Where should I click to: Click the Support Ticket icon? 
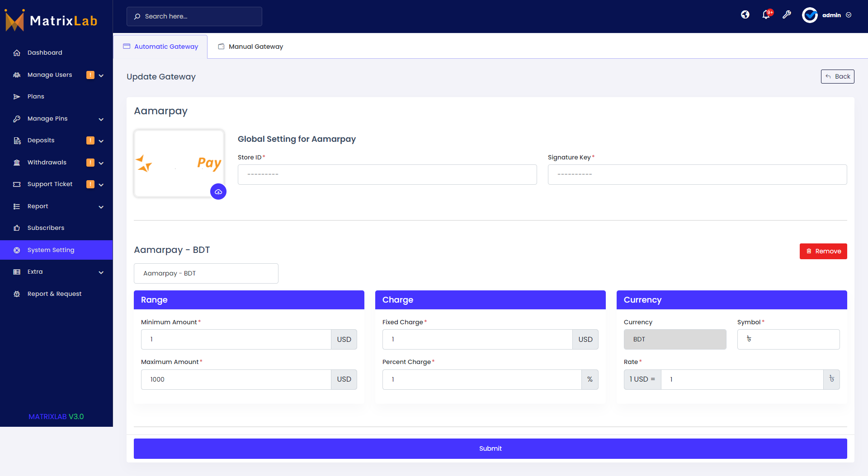coord(16,184)
